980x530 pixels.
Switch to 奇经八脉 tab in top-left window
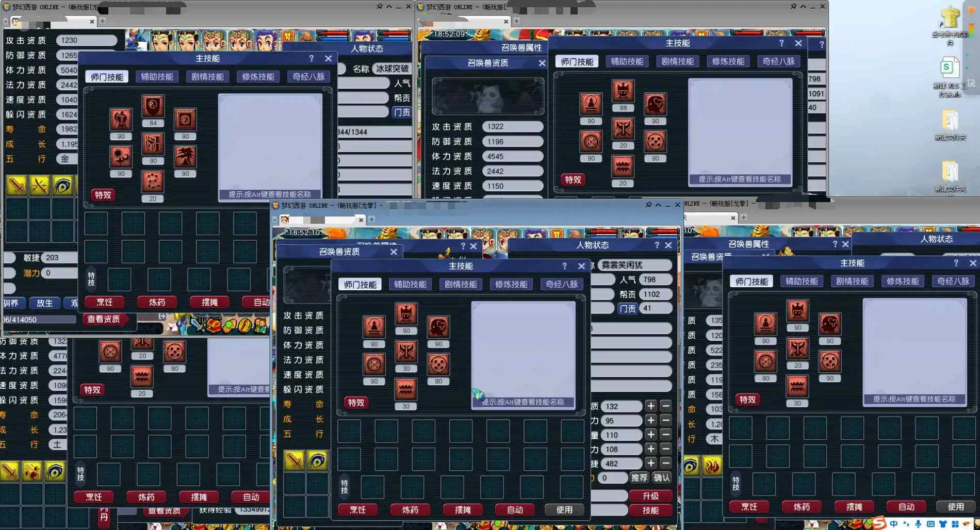coord(309,77)
